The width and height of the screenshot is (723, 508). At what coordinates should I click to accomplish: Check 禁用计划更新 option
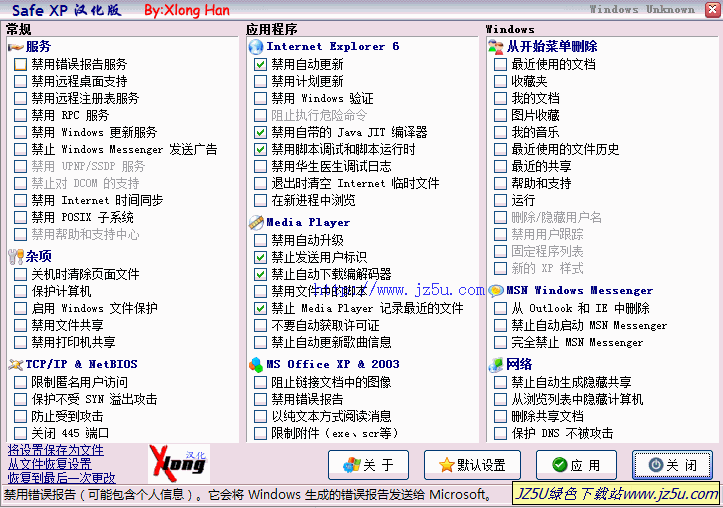(261, 82)
